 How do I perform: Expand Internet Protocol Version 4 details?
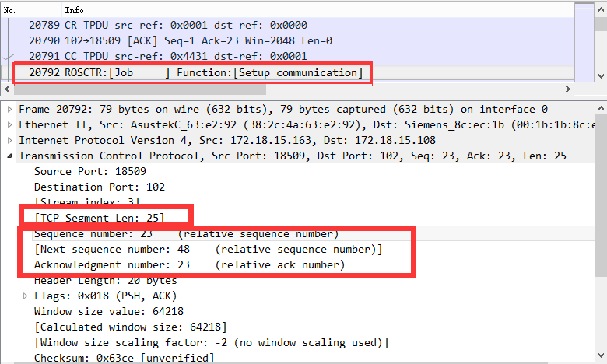coord(9,141)
